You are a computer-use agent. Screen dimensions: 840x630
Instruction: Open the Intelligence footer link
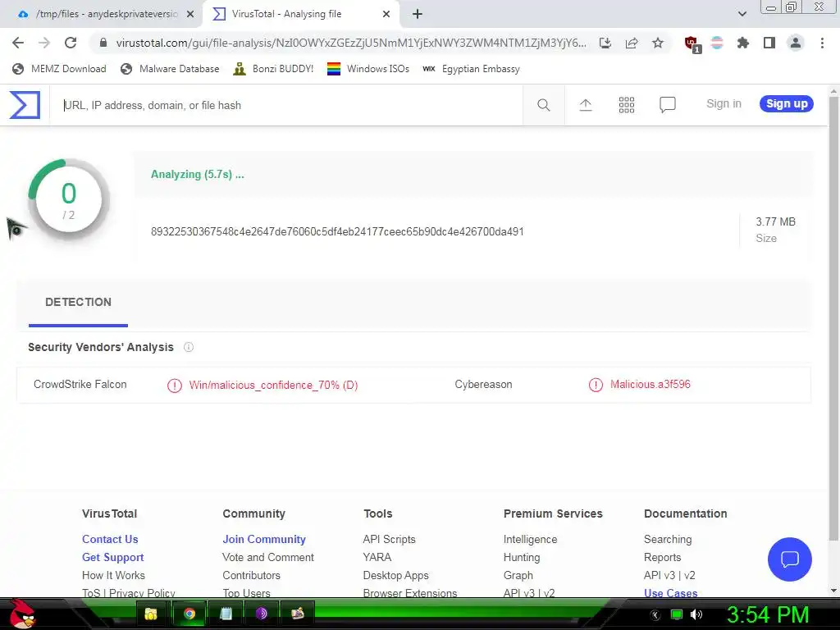point(531,540)
